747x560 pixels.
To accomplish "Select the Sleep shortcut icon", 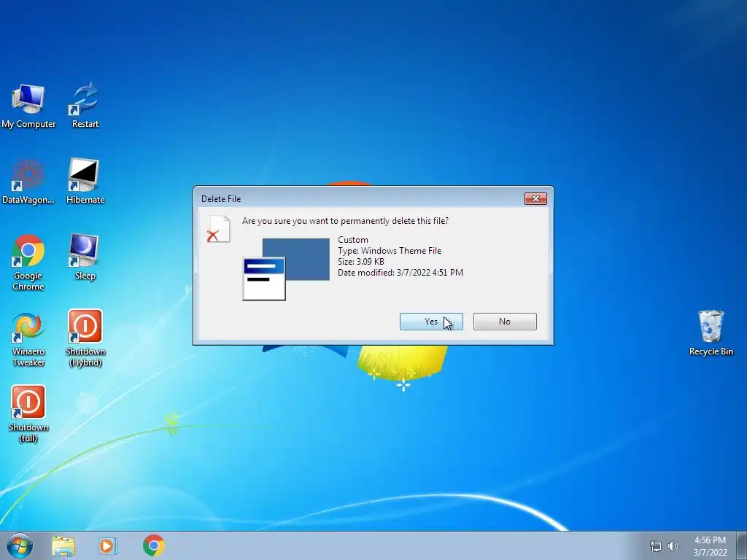I will (x=85, y=257).
